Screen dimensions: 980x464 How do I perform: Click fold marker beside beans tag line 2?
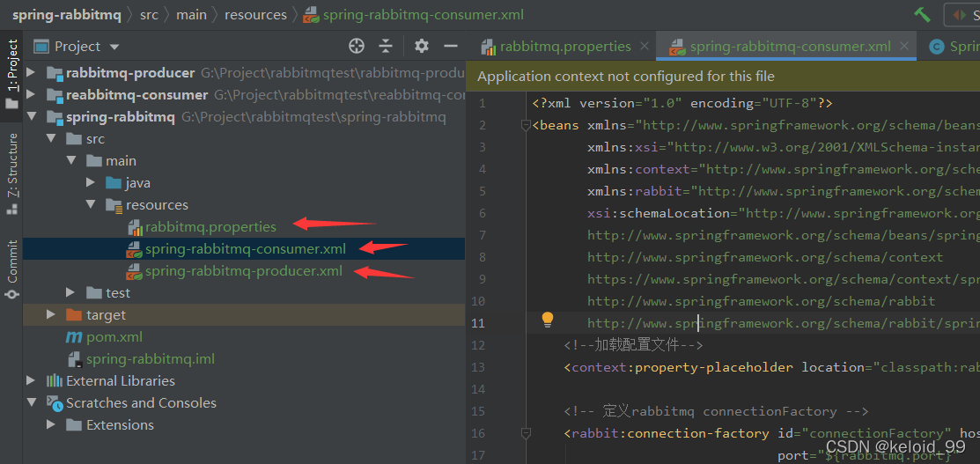(526, 126)
